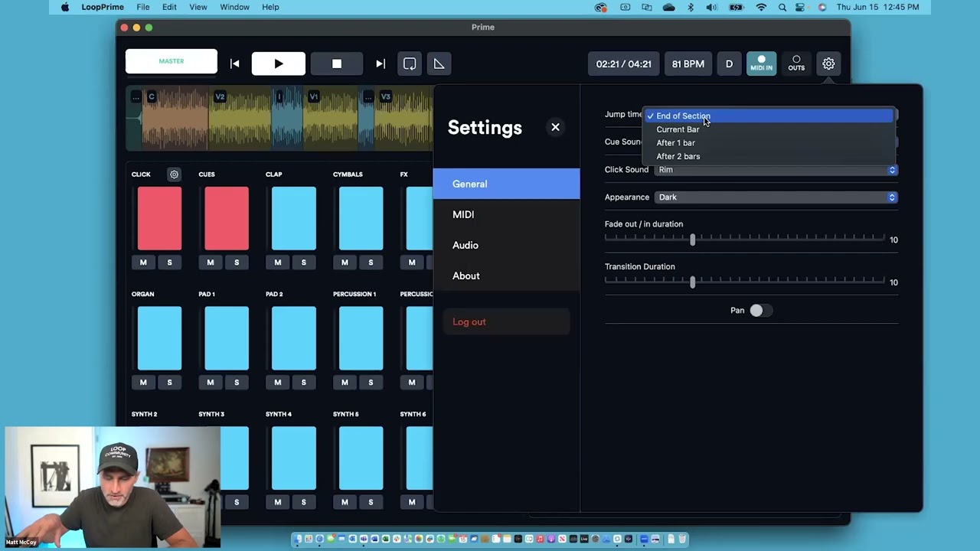
Task: Jump to the C section marker on waveform
Action: point(152,97)
